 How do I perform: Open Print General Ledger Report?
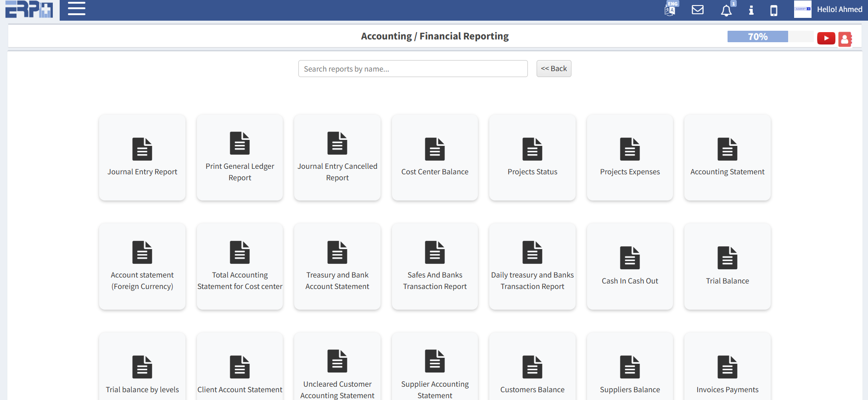click(240, 157)
